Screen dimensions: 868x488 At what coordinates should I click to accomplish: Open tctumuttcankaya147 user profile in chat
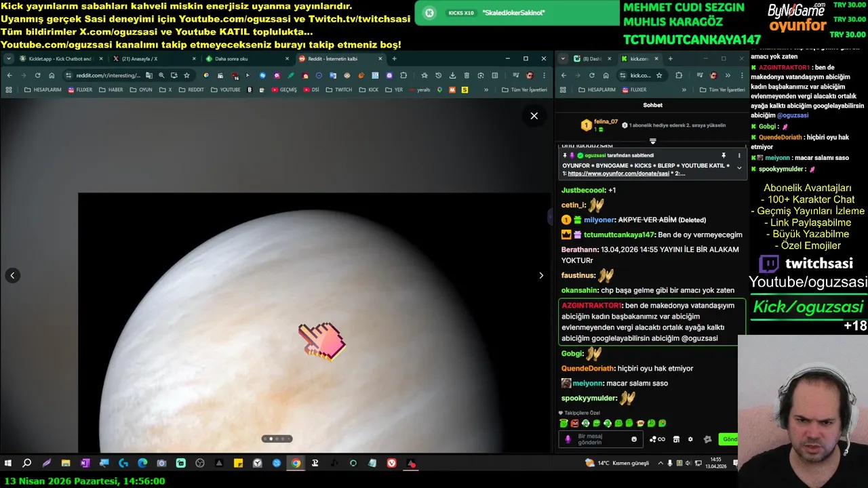[619, 235]
